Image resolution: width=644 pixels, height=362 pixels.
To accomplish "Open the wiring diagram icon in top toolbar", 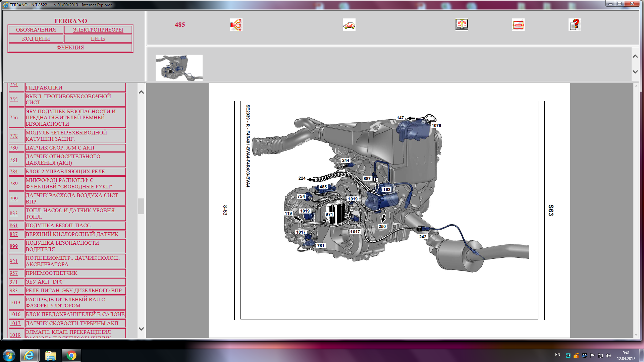I will [x=236, y=25].
